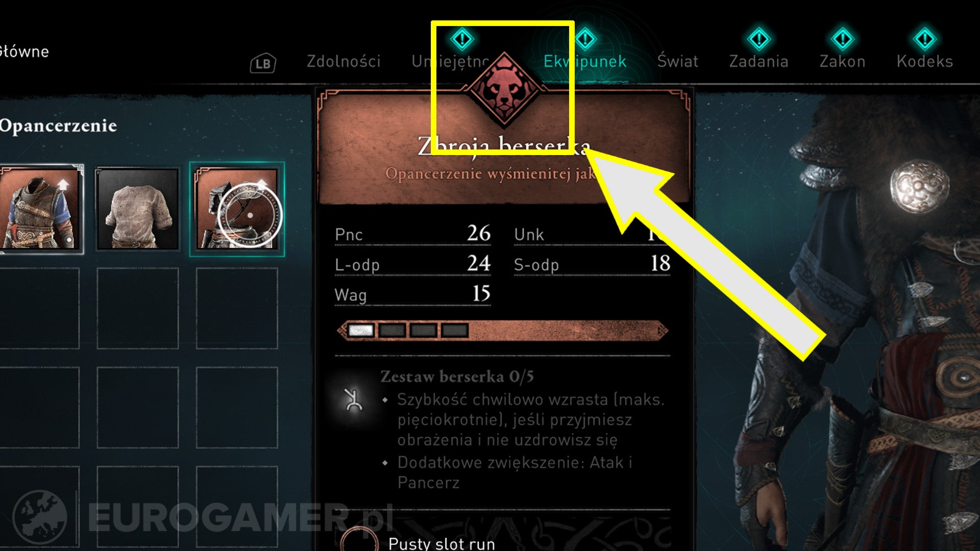Select the Ekwipunek tab
Image resolution: width=980 pixels, height=551 pixels.
click(x=585, y=62)
